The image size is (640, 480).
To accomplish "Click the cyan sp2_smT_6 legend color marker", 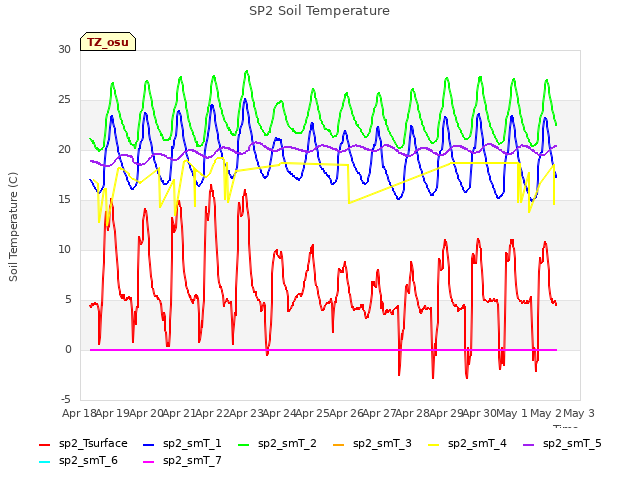I will (x=44, y=462).
